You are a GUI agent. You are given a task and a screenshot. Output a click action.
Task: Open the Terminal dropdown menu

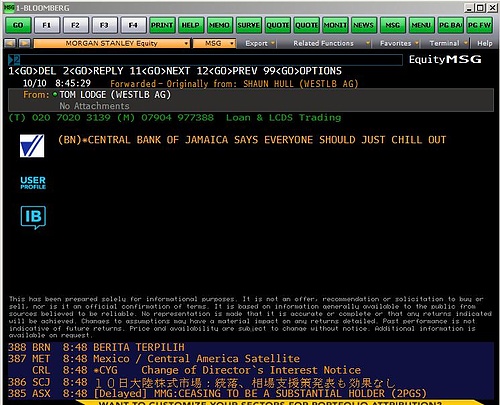(448, 43)
